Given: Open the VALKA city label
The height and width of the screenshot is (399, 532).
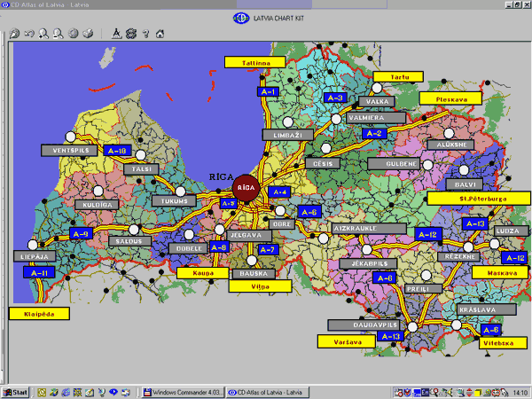Looking at the screenshot, I should (377, 101).
